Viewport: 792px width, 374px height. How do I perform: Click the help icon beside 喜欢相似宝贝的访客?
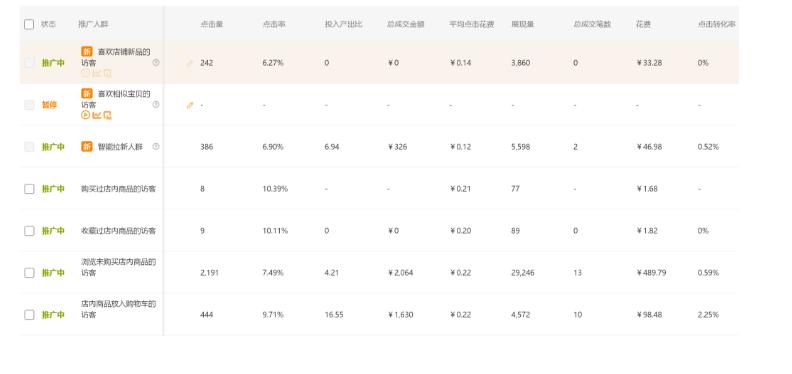click(x=156, y=105)
